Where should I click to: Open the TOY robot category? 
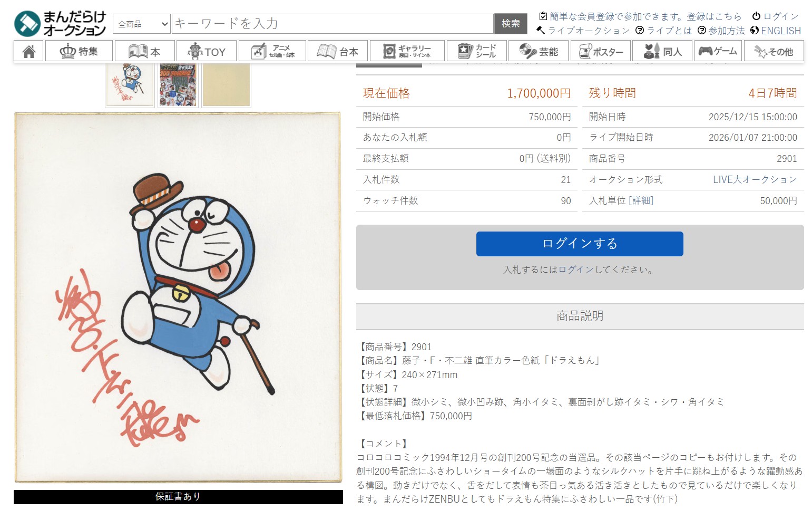coord(207,51)
